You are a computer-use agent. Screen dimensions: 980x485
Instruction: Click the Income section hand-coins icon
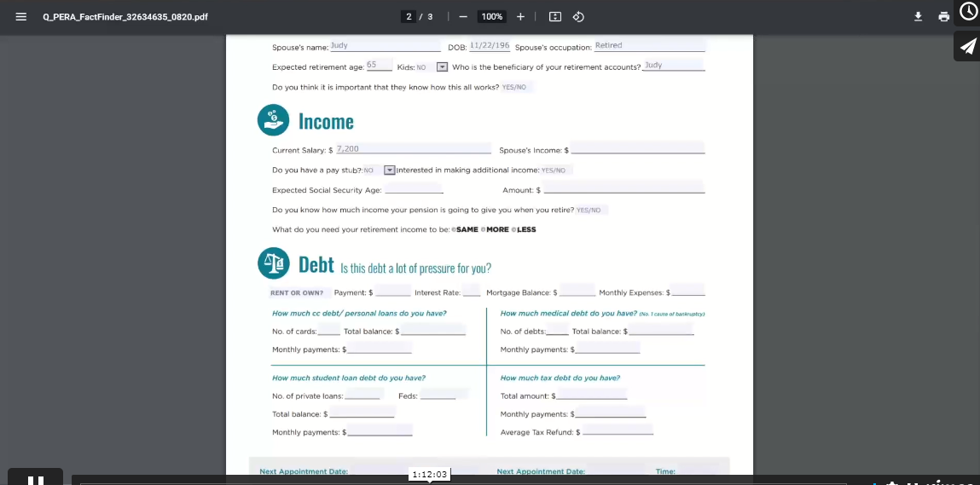pyautogui.click(x=273, y=120)
